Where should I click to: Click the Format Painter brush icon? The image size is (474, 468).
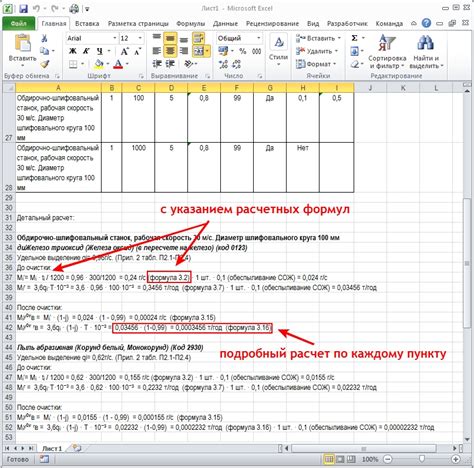[x=45, y=64]
